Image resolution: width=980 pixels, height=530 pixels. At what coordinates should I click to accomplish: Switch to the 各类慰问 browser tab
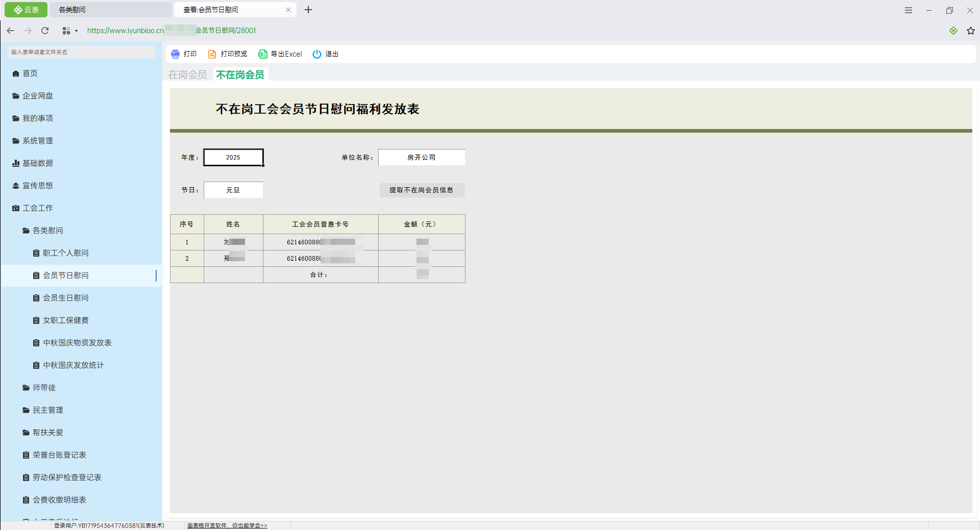[x=110, y=10]
